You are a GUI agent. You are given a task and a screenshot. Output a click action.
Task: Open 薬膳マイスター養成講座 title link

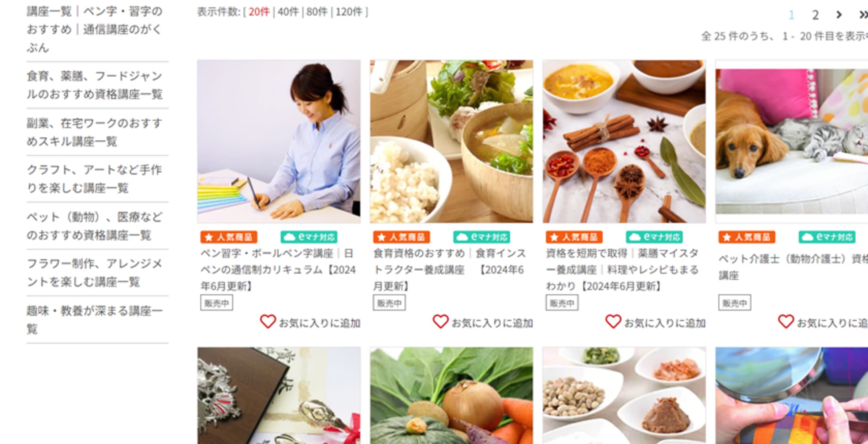coord(622,270)
